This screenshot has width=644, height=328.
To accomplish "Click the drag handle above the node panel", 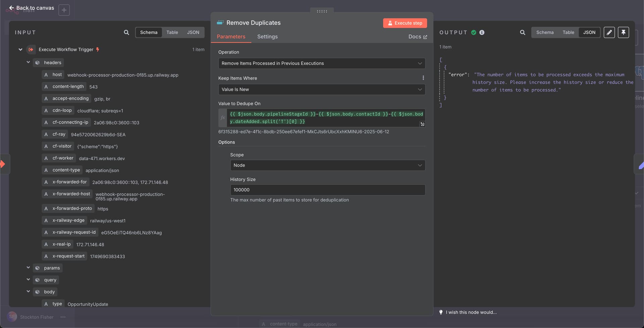I will [x=322, y=11].
